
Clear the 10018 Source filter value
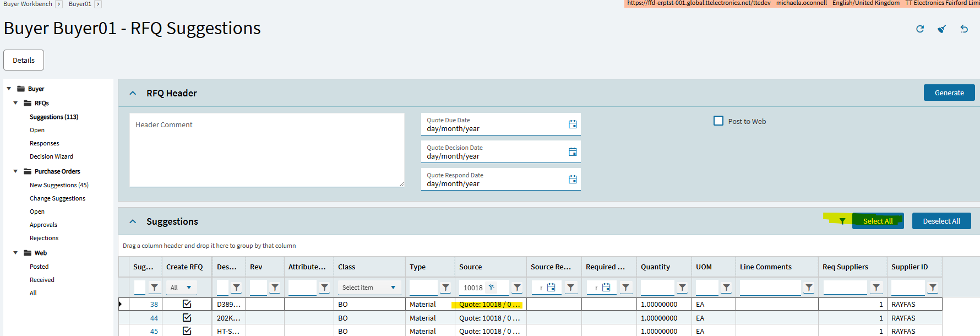[x=492, y=287]
